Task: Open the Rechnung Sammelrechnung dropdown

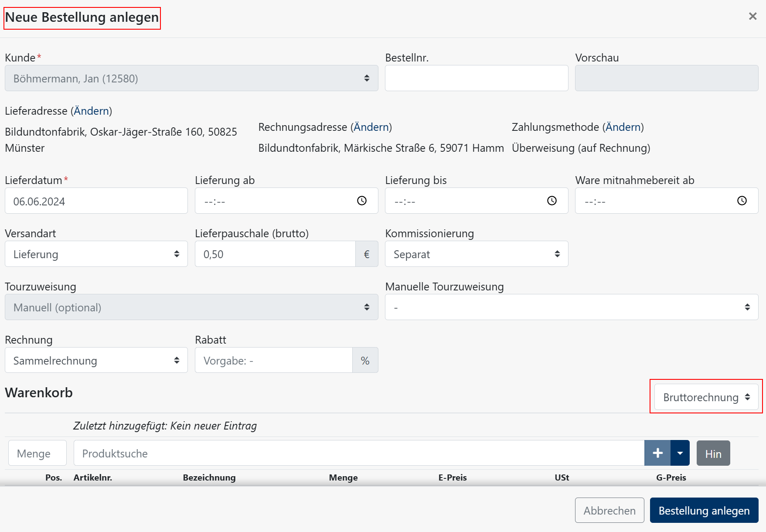Action: [x=96, y=360]
